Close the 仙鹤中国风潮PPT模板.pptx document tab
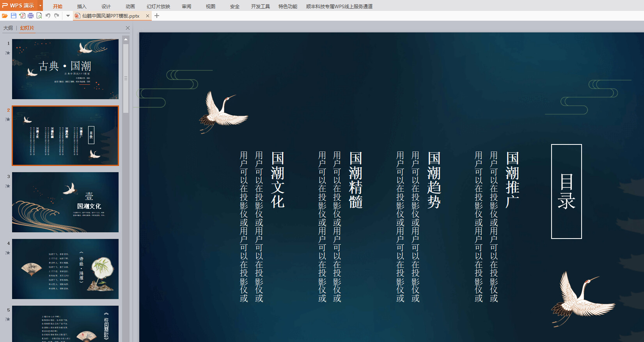 147,16
